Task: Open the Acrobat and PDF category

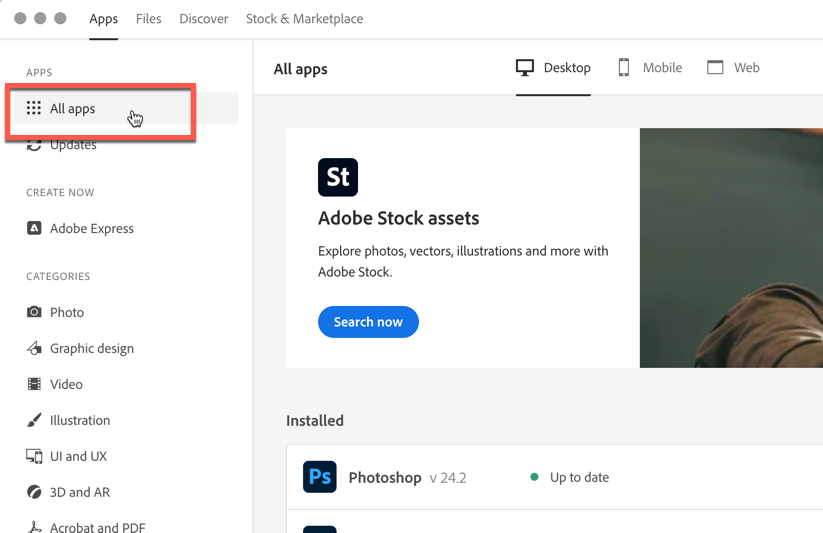Action: click(97, 526)
